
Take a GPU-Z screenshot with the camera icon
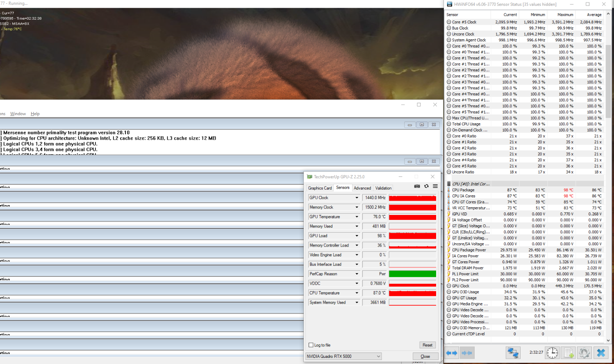[x=417, y=186]
